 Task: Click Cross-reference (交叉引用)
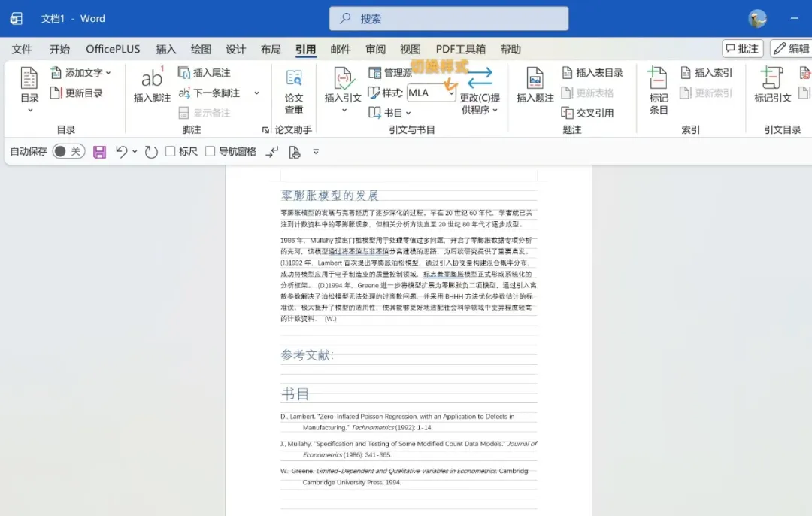588,113
